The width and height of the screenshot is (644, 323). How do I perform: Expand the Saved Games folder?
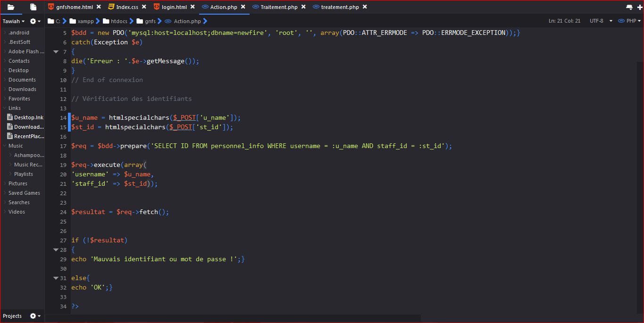[5, 193]
